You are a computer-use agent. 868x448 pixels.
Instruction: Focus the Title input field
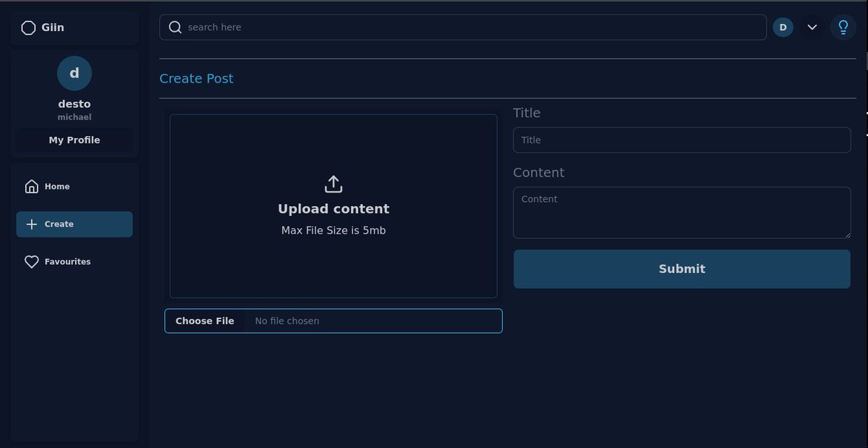pyautogui.click(x=681, y=140)
